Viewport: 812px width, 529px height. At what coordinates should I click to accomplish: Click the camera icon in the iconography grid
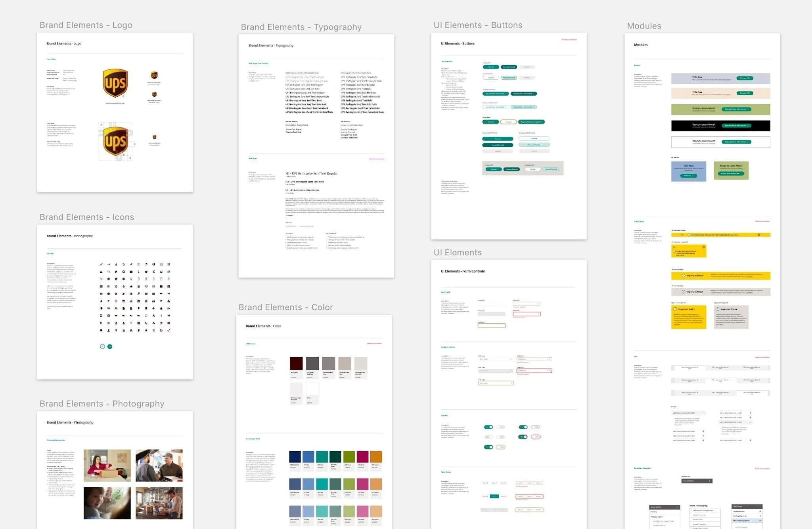point(131,272)
